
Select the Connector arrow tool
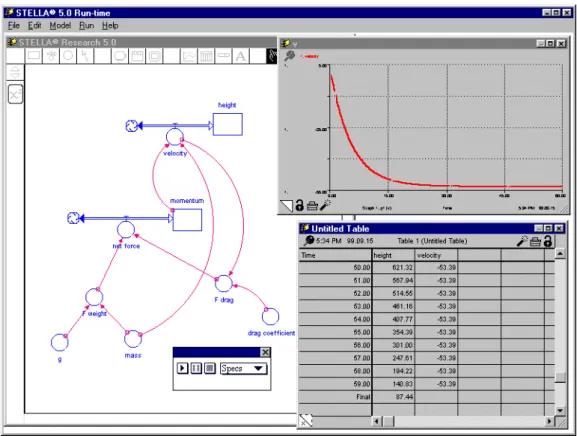point(85,56)
